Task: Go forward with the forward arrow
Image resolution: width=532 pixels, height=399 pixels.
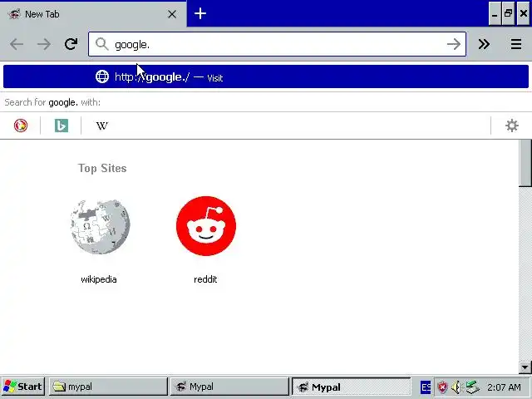Action: (44, 44)
